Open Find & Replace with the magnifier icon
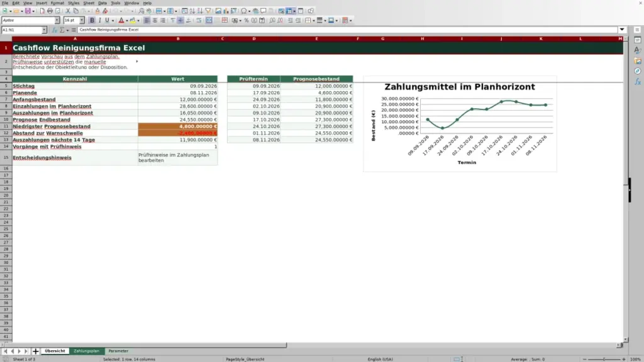 pyautogui.click(x=142, y=11)
